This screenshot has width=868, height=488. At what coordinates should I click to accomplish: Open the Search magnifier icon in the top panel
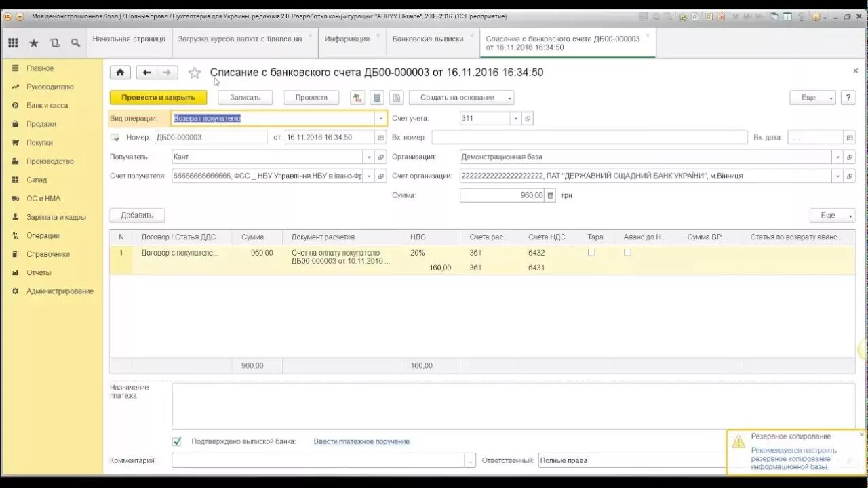tap(75, 43)
